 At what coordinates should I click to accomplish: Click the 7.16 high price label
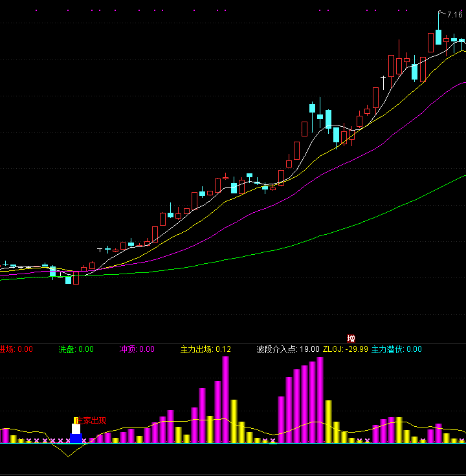454,15
